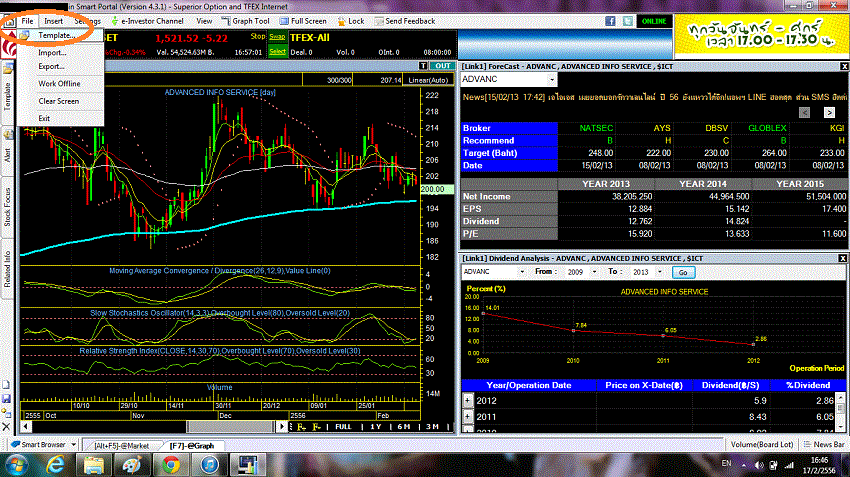The width and height of the screenshot is (850, 477).
Task: Choose Clear Screen menu entry
Action: coord(59,101)
